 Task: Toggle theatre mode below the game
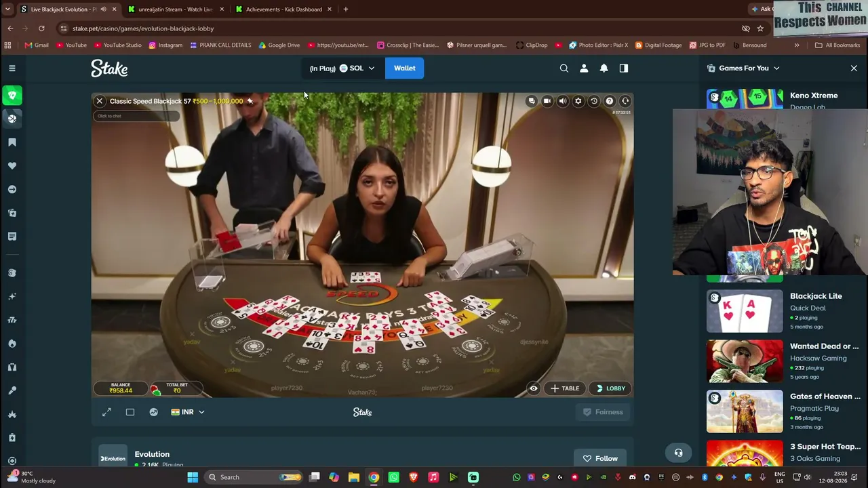130,412
